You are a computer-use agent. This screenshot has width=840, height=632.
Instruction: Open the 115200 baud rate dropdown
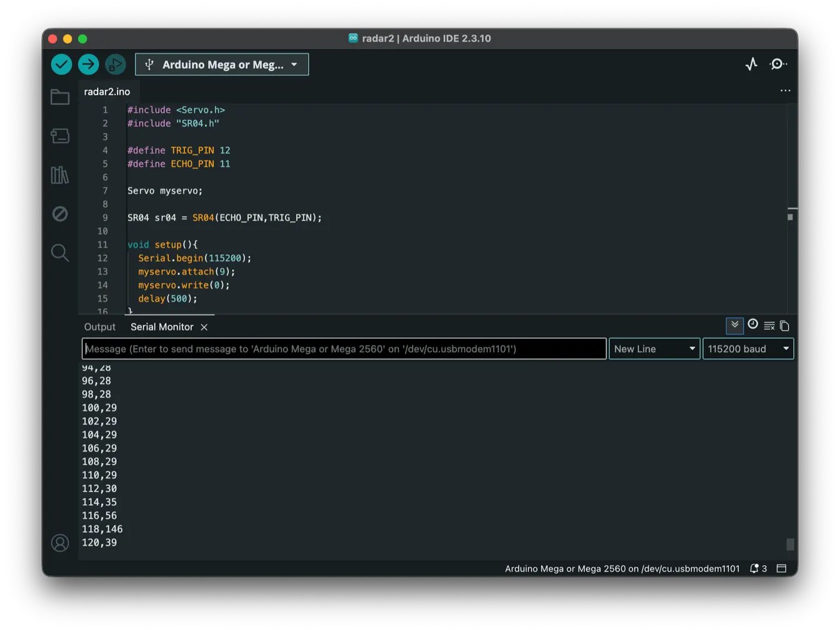pyautogui.click(x=748, y=348)
